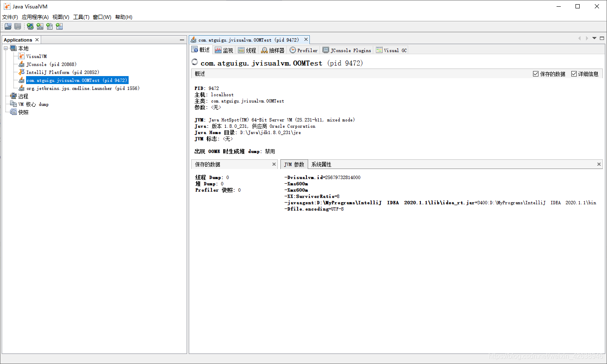Select the VM 核心 dump node
Screen dimensions: 607x364
click(x=33, y=104)
